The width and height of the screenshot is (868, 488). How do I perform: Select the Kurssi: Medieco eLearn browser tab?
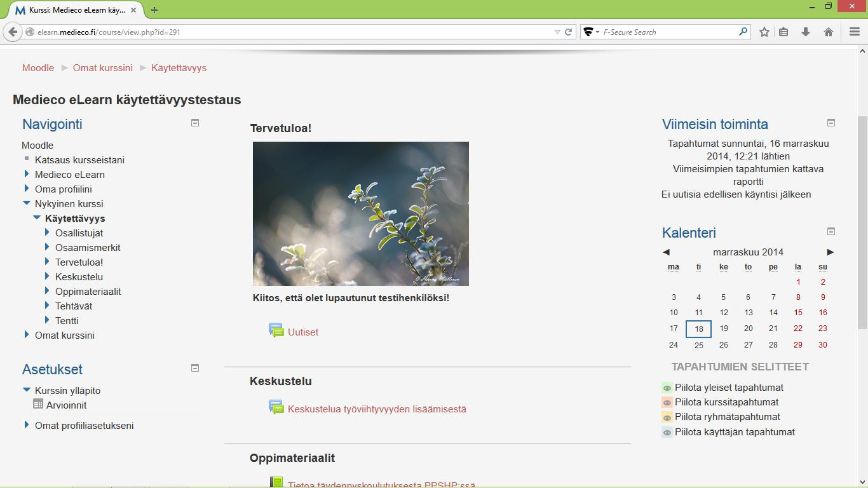pyautogui.click(x=75, y=10)
